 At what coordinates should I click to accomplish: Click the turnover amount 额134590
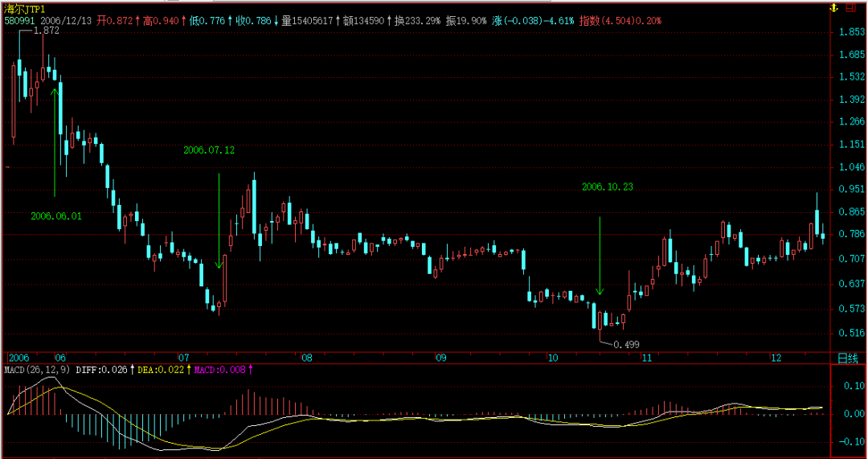tap(363, 21)
